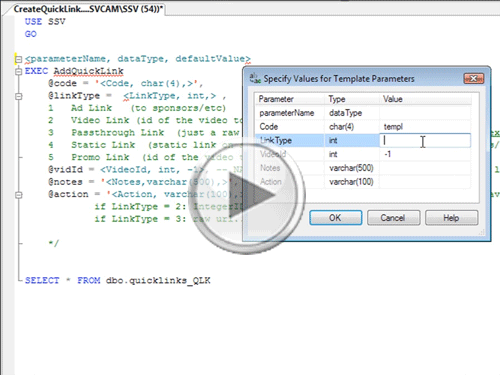
Task: Click the 'USE' keyword in the editor
Action: (x=33, y=22)
